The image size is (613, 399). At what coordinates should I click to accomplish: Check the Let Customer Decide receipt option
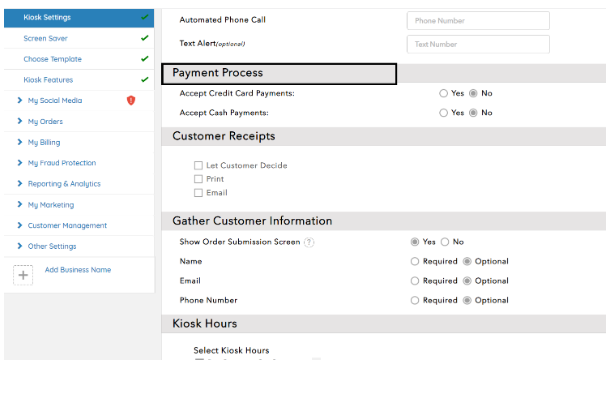click(x=199, y=166)
